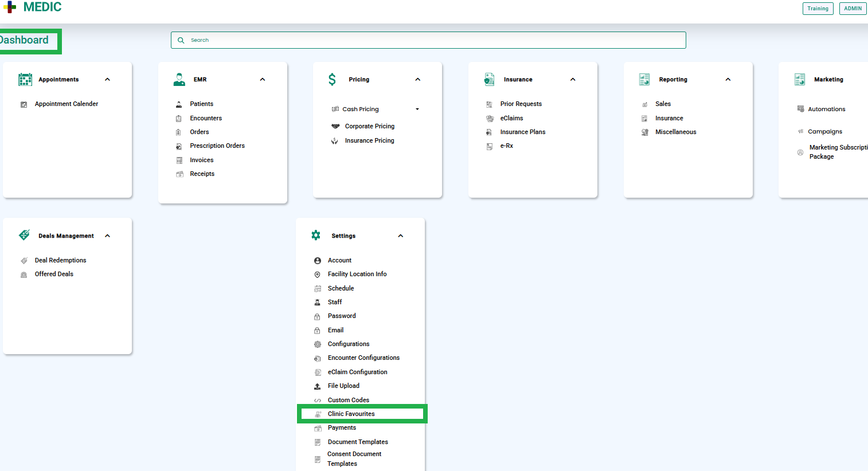Viewport: 868px width, 471px height.
Task: Click the Corporate Pricing handshake icon
Action: (x=335, y=127)
